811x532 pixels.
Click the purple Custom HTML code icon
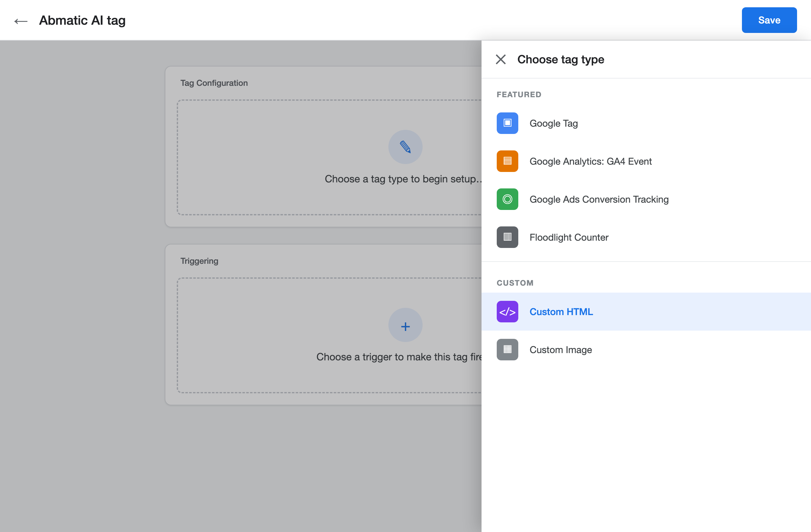[508, 312]
